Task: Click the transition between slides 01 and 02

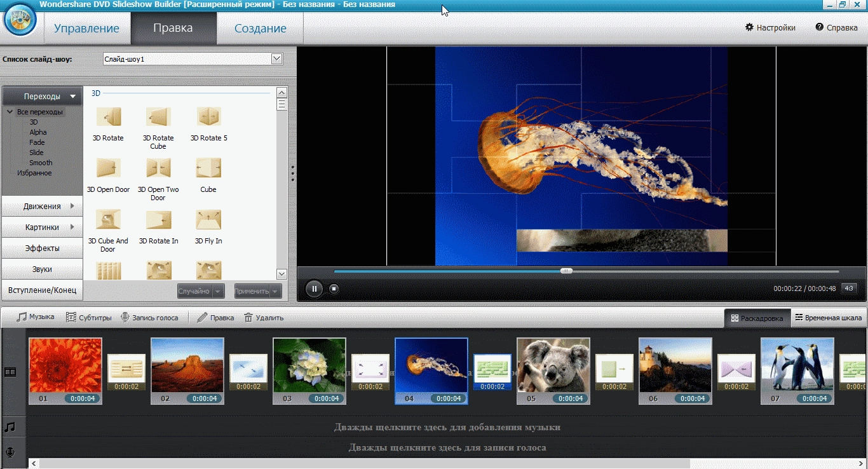Action: pyautogui.click(x=126, y=372)
